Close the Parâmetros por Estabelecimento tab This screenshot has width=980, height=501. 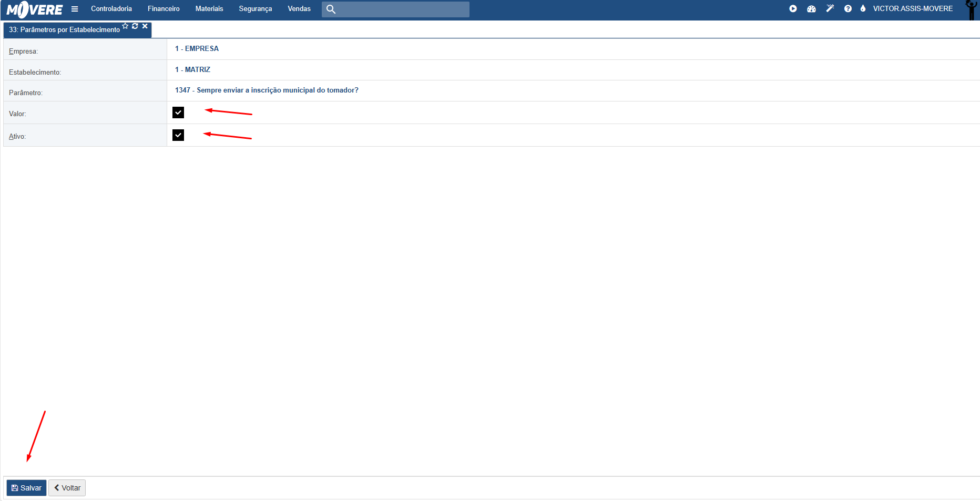click(145, 26)
